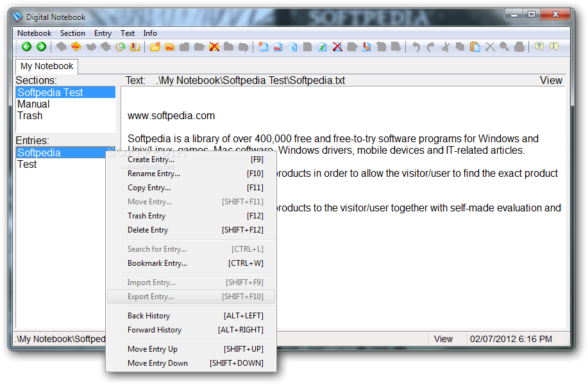Click the gray X delete-text icon
The height and width of the screenshot is (385, 588).
490,47
